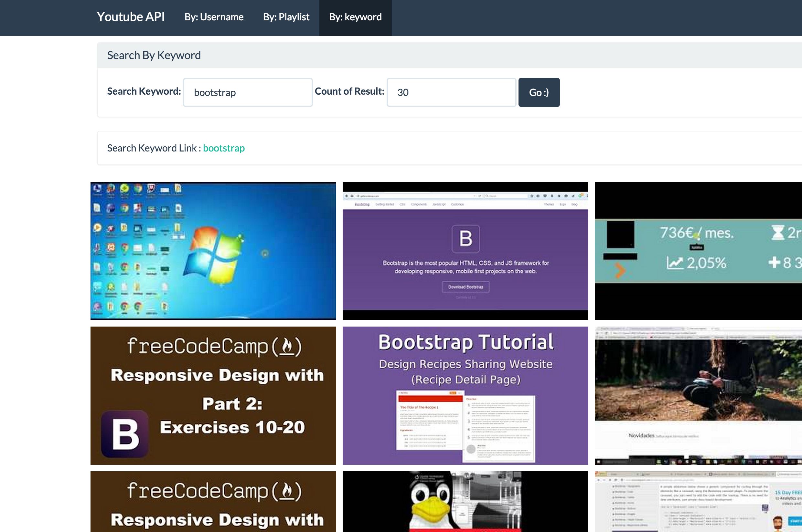This screenshot has width=802, height=532.
Task: Open the bottom freeCodeCamp Responsive Design thumbnail
Action: (x=213, y=501)
